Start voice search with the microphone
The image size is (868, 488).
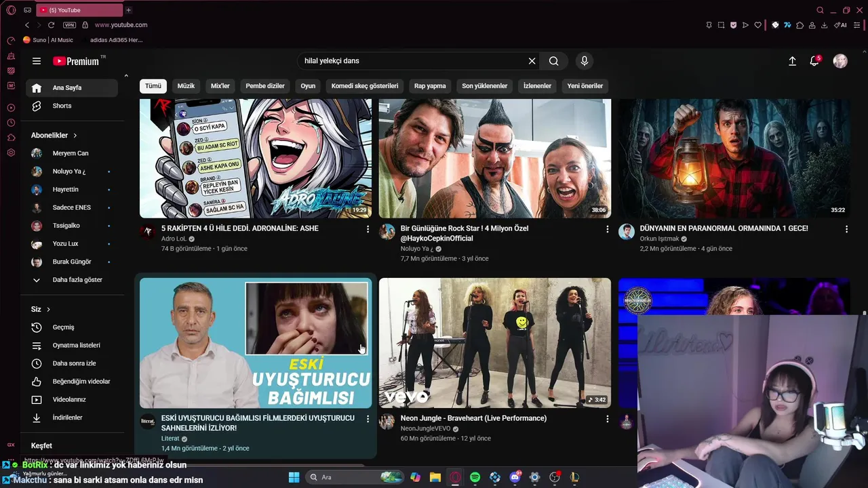(x=585, y=61)
